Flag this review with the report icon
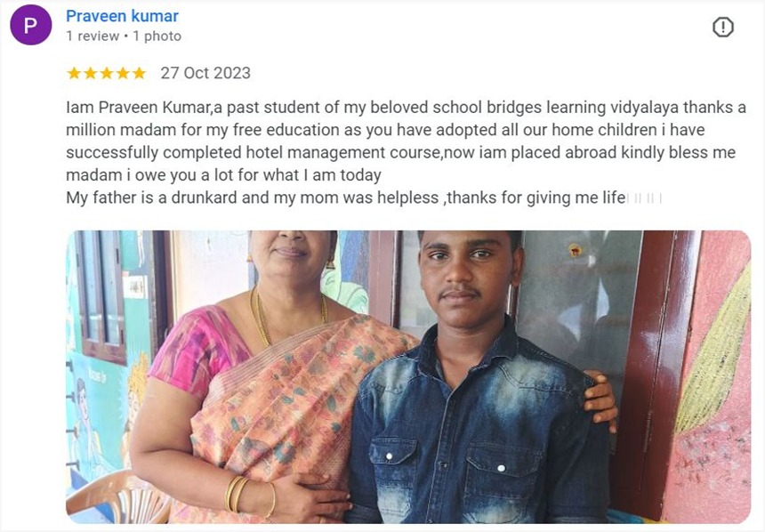 click(722, 27)
